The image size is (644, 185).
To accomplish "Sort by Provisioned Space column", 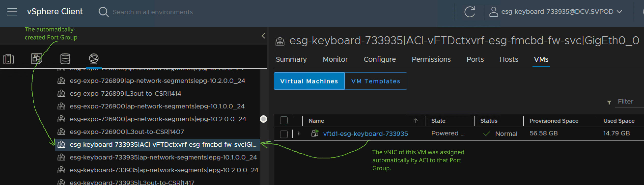I will tap(554, 121).
